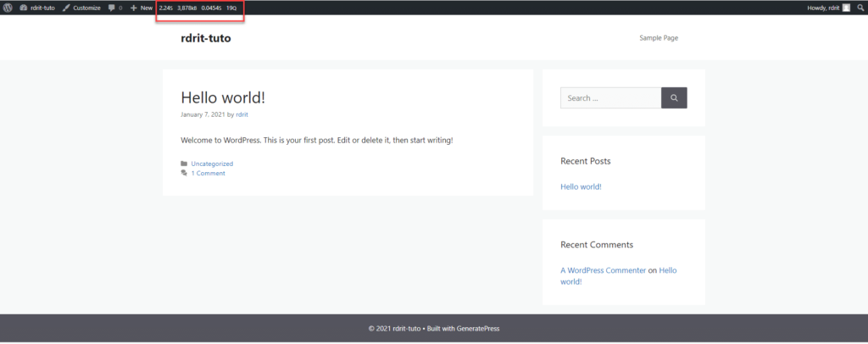Open A WordPress Commenter link
This screenshot has height=344, width=868.
pyautogui.click(x=602, y=270)
